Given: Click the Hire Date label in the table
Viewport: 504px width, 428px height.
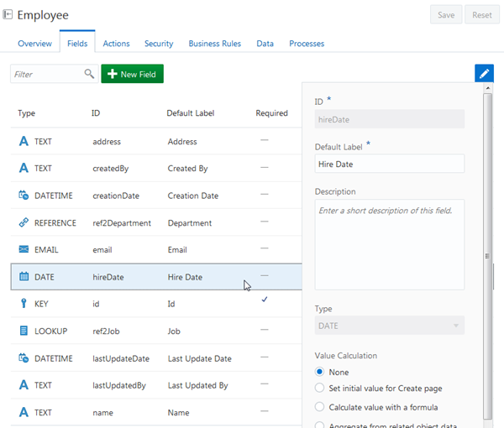Looking at the screenshot, I should click(185, 277).
